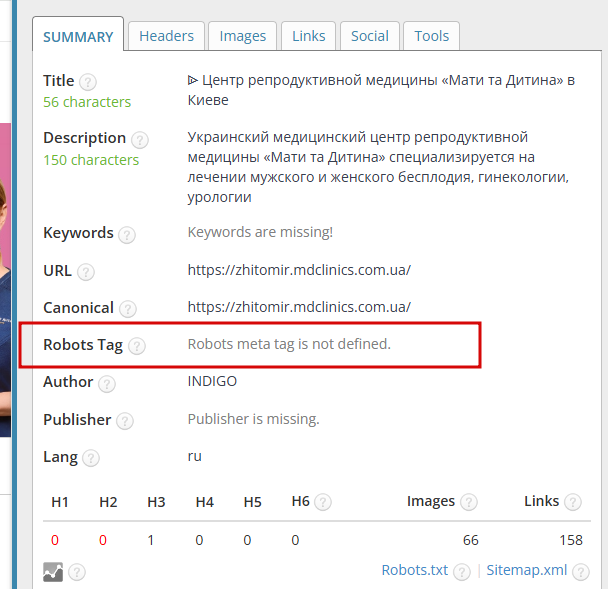Switch to the Headers tab

[x=166, y=36]
